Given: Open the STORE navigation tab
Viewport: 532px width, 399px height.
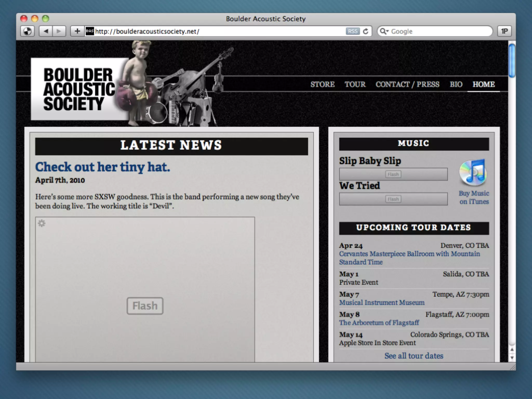Looking at the screenshot, I should click(322, 84).
